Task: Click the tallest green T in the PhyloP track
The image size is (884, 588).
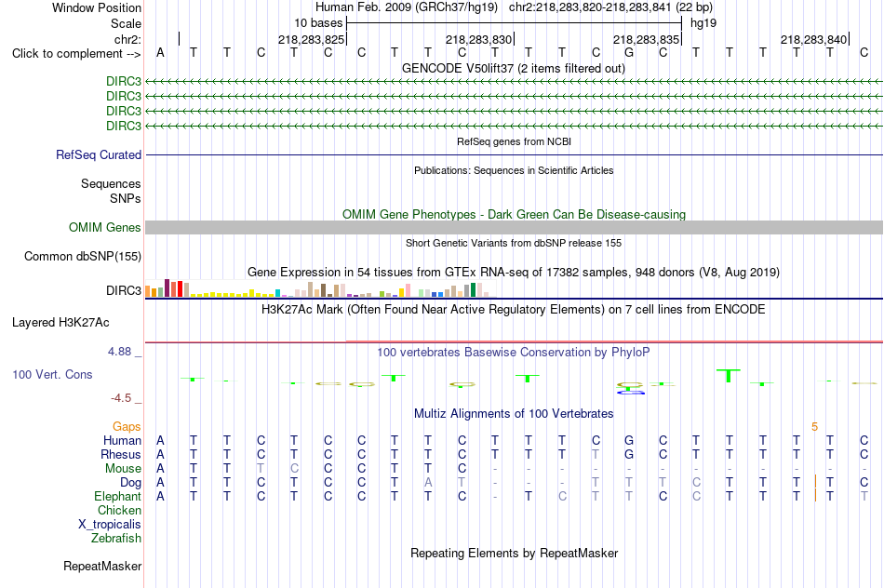Action: pyautogui.click(x=729, y=376)
